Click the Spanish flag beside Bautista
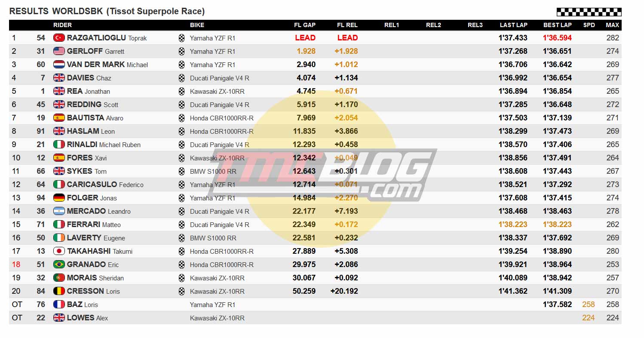Viewport: 644px width, 338px height. [x=59, y=118]
